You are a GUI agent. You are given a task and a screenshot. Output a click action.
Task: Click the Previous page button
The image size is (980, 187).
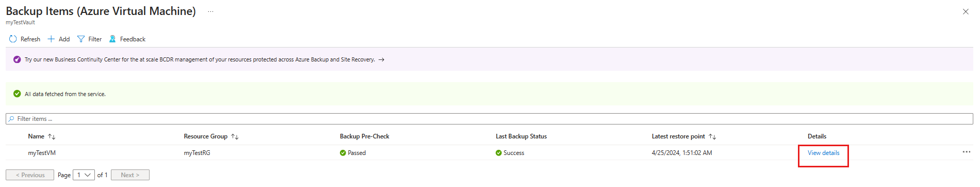30,175
